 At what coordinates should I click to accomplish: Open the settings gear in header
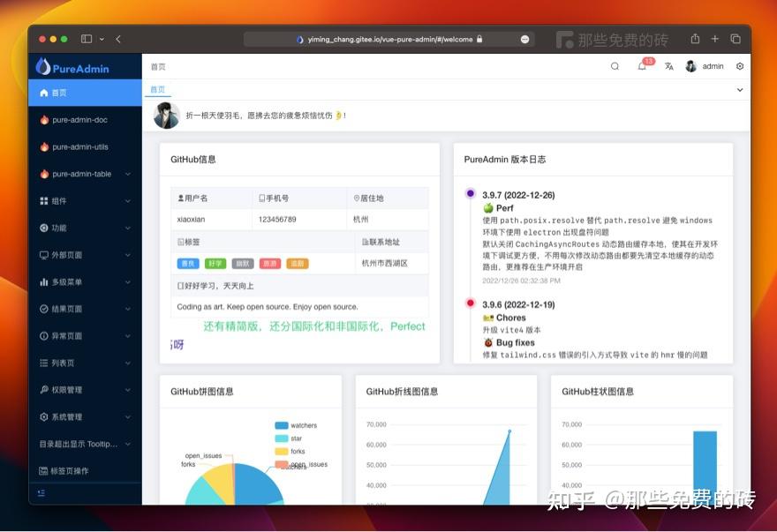(x=740, y=66)
